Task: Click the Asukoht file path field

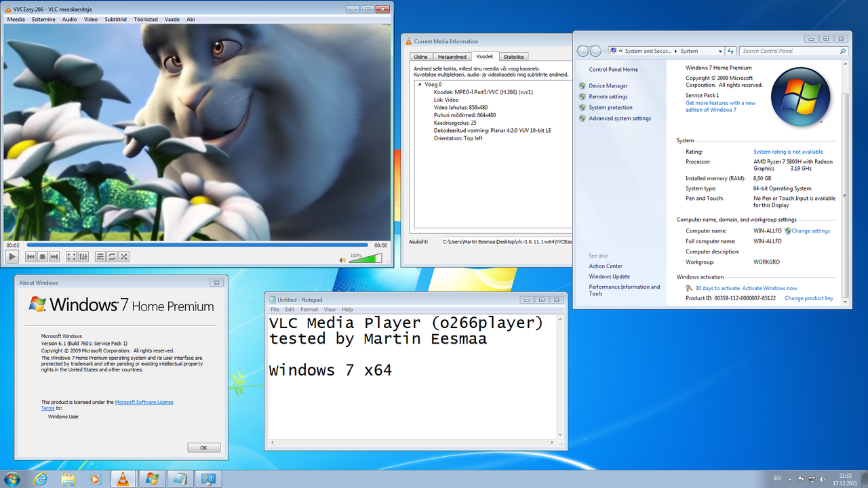Action: click(x=506, y=241)
